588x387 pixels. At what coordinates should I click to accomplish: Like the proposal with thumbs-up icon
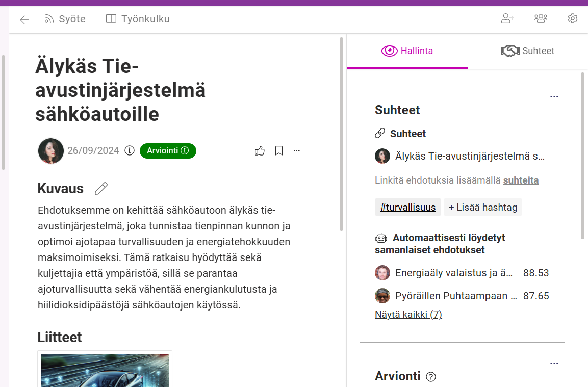(260, 151)
